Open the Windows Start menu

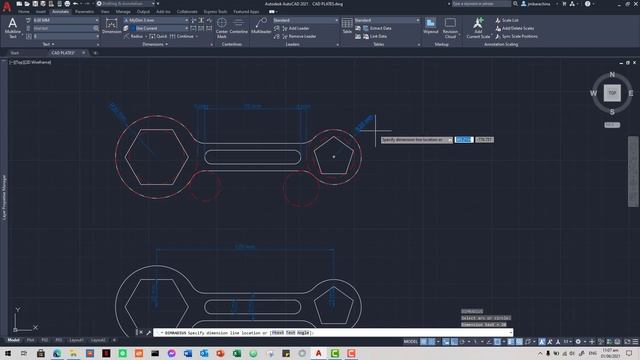pyautogui.click(x=7, y=353)
